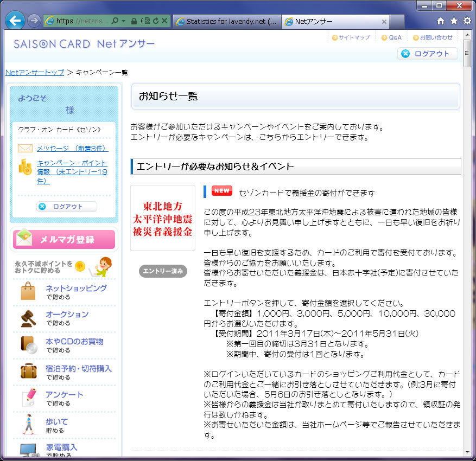Click the suitcase travel icon

(29, 371)
